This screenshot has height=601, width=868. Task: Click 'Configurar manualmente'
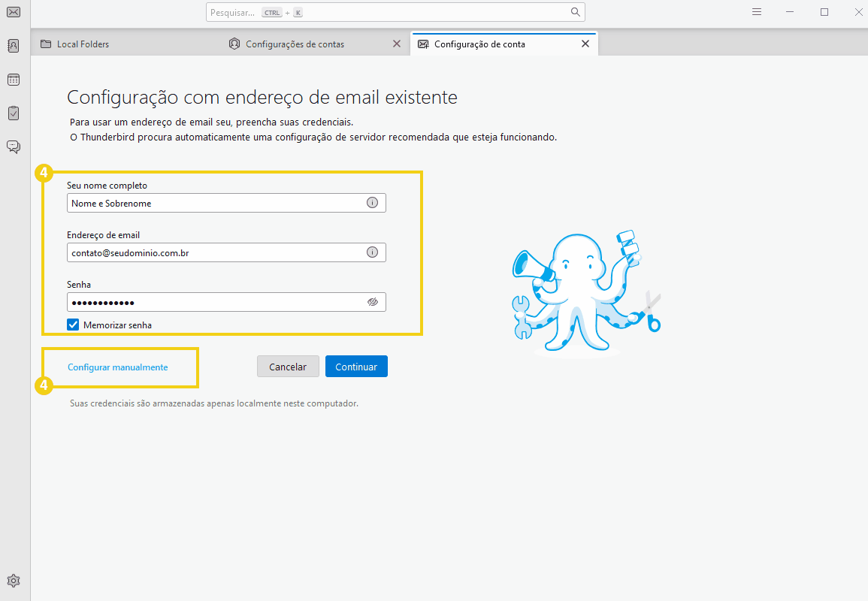click(117, 367)
